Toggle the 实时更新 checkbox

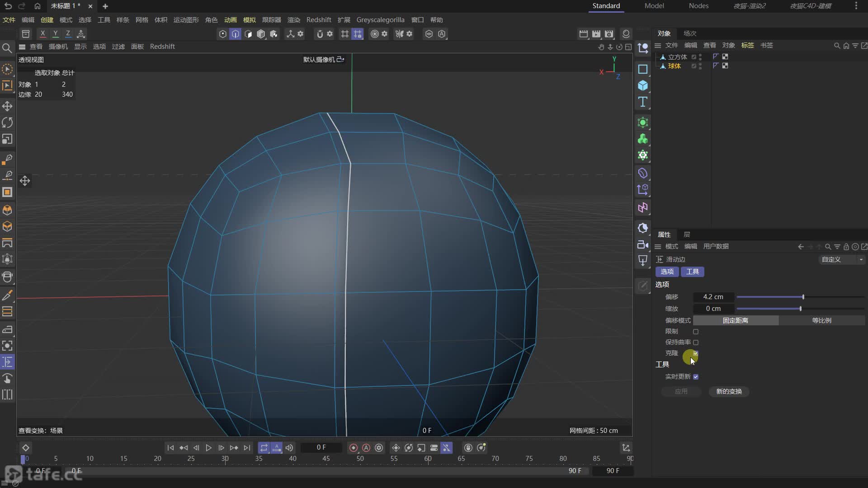696,377
